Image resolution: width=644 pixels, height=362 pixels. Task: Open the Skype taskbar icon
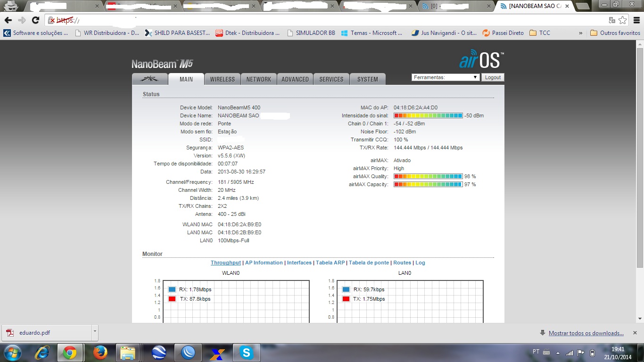pos(246,353)
